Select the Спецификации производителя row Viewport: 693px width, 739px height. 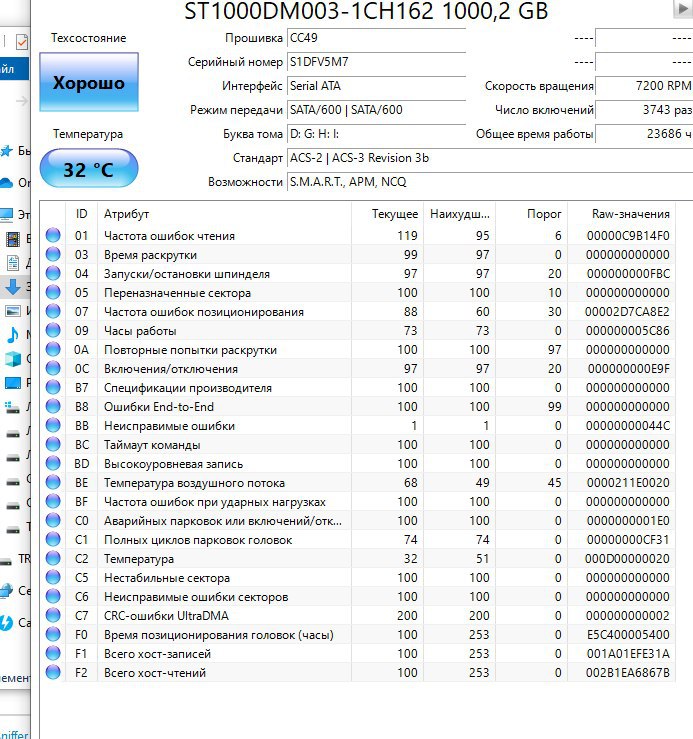[357, 387]
